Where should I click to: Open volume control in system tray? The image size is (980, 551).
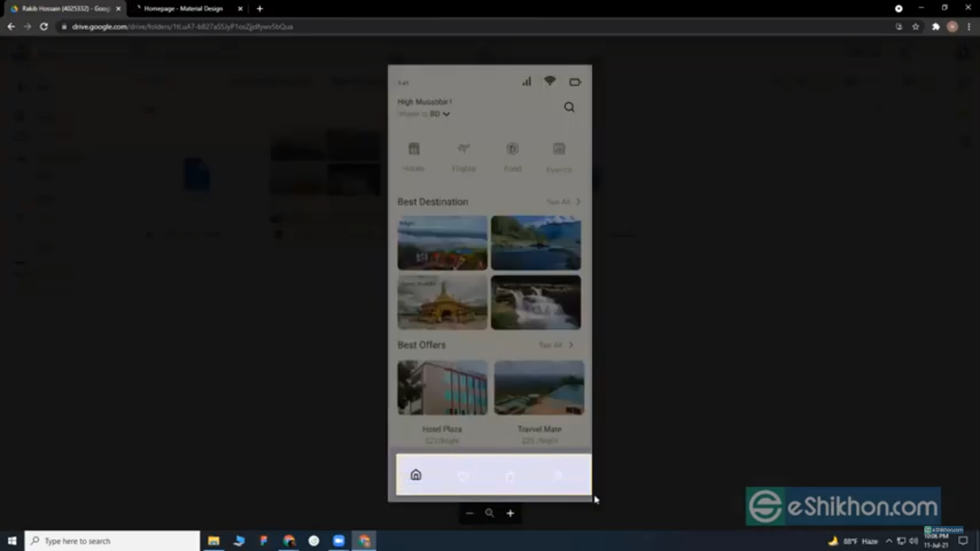[913, 541]
